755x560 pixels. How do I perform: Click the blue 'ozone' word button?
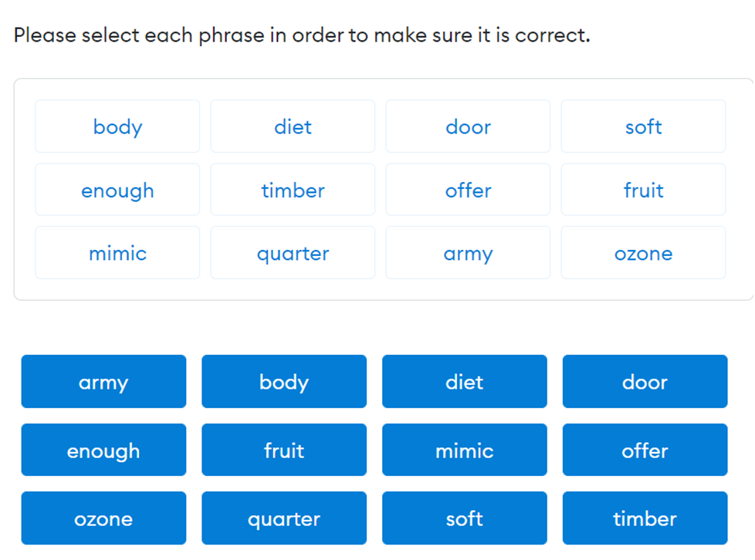click(103, 518)
